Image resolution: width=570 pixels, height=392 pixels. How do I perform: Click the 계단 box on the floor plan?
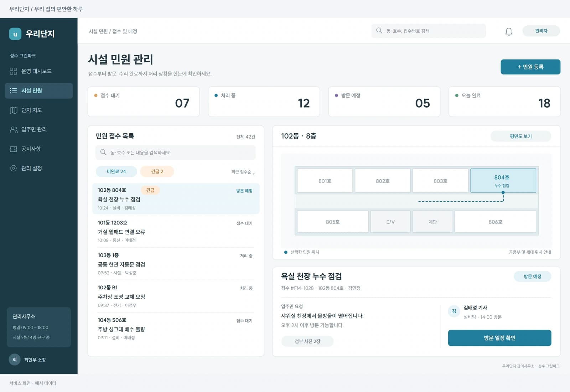pos(432,222)
